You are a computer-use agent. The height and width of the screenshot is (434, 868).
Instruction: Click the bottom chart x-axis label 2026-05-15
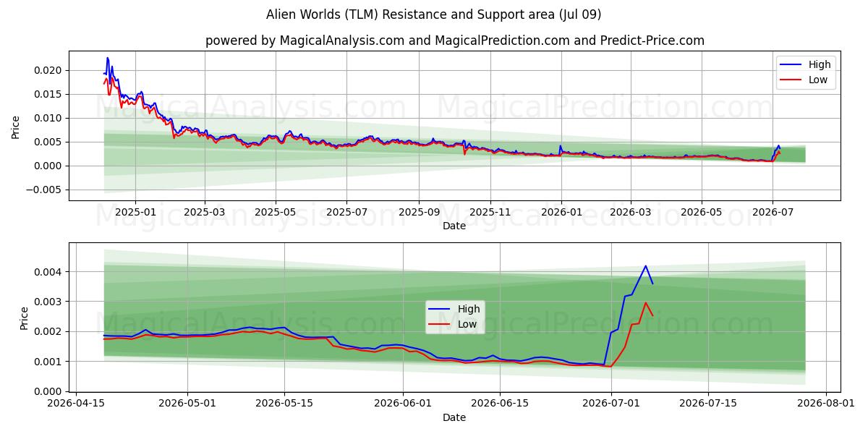click(x=284, y=404)
